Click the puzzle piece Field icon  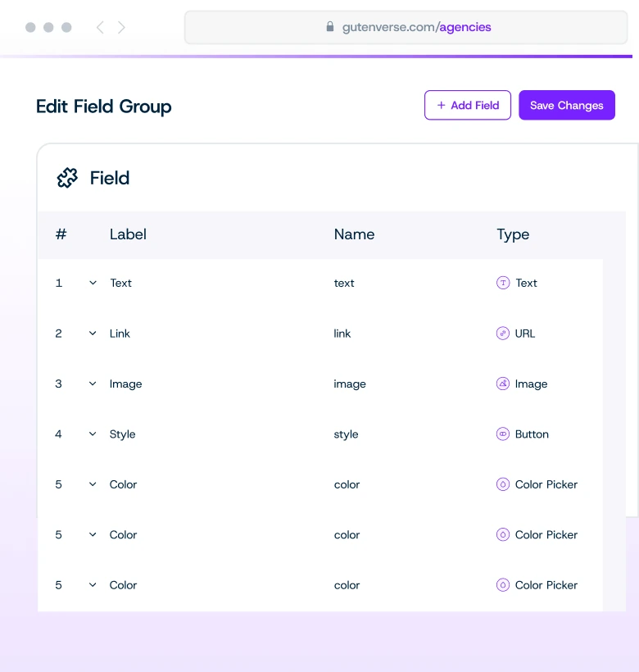pyautogui.click(x=67, y=178)
